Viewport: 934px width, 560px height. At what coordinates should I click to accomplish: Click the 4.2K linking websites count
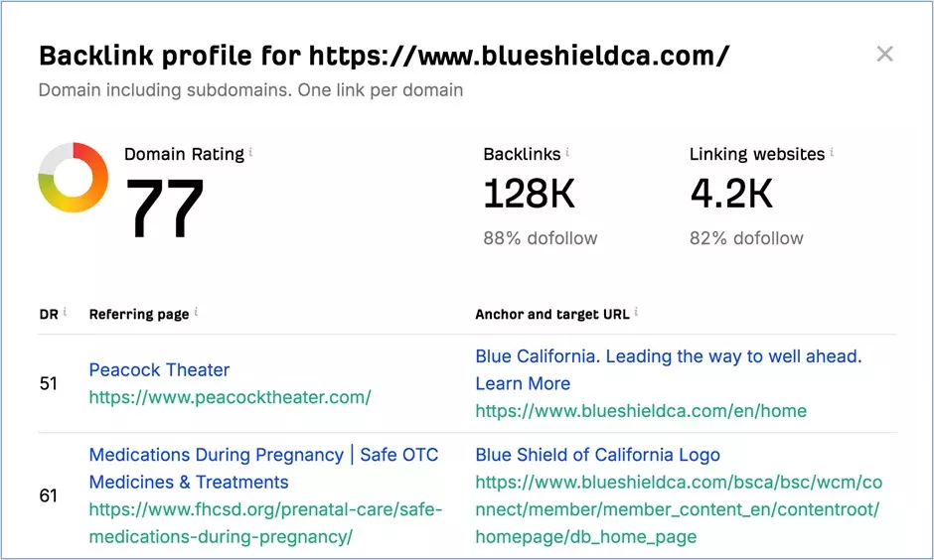pos(731,194)
